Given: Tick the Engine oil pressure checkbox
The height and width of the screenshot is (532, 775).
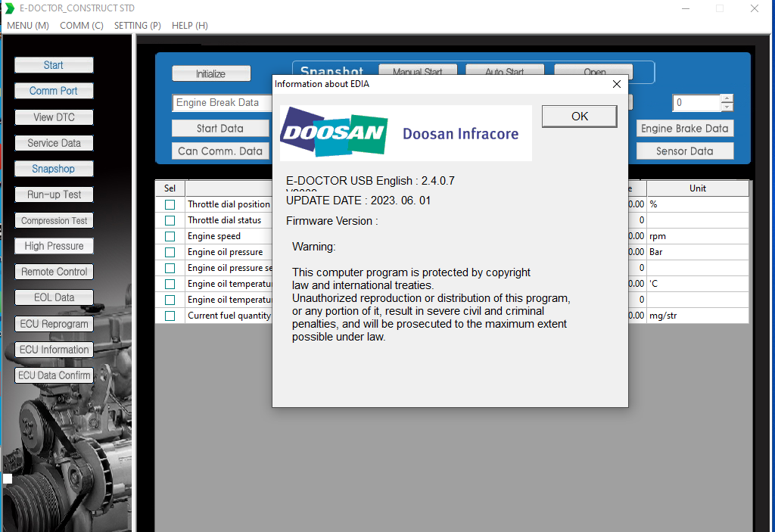Looking at the screenshot, I should [170, 252].
